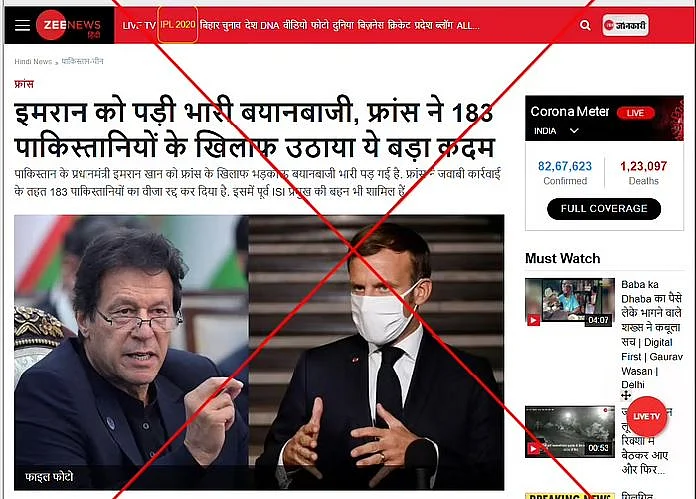
Task: Click the जानकारी badge button
Action: (x=625, y=25)
